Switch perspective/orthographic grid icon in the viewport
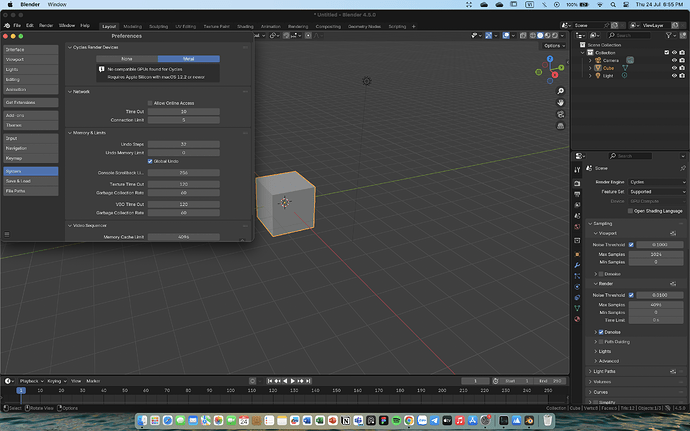The width and height of the screenshot is (690, 431). tap(560, 126)
